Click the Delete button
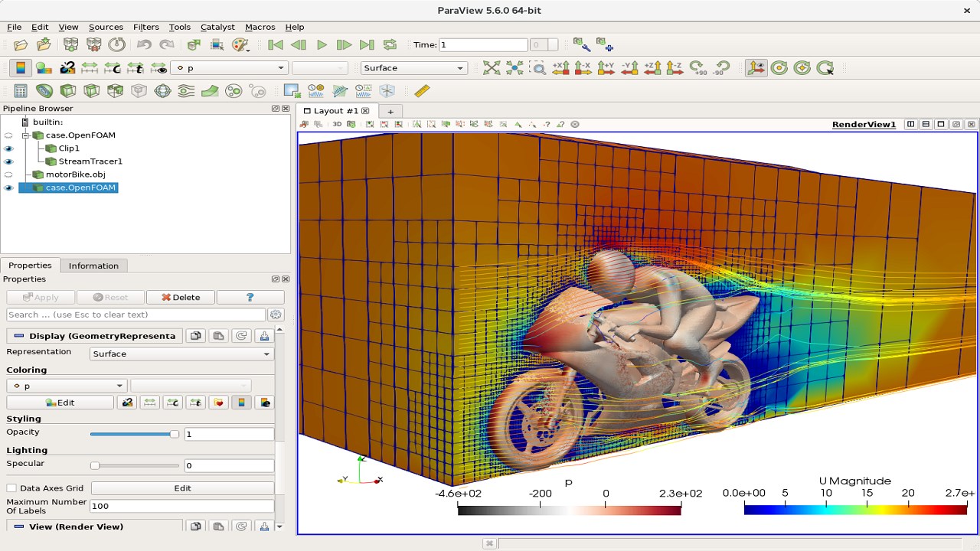This screenshot has width=980, height=551. point(181,297)
